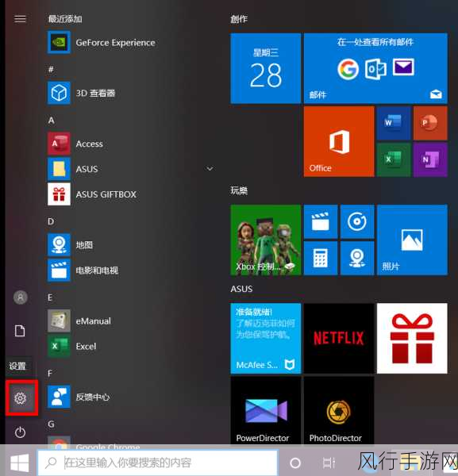This screenshot has width=458, height=476.
Task: Click the F letter header
Action: [x=50, y=374]
